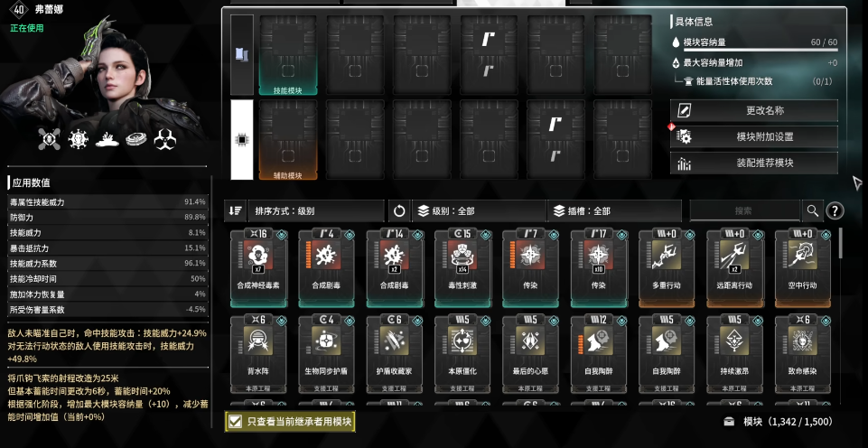Open 模块附加设置 settings button

tap(754, 136)
